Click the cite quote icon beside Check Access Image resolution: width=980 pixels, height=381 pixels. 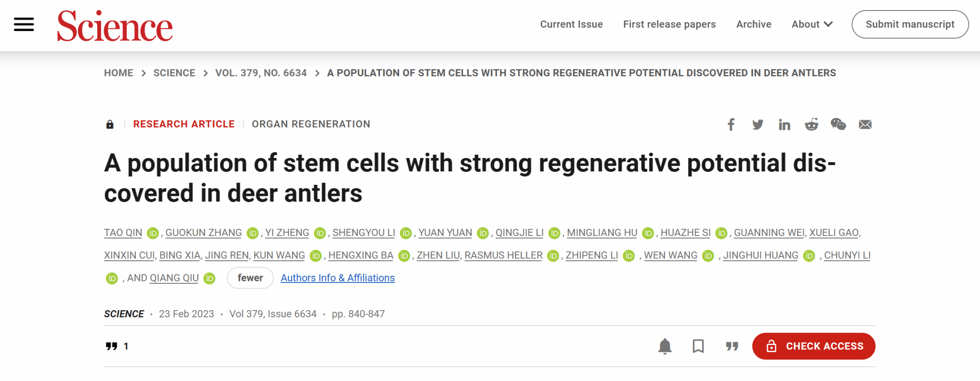click(x=732, y=346)
